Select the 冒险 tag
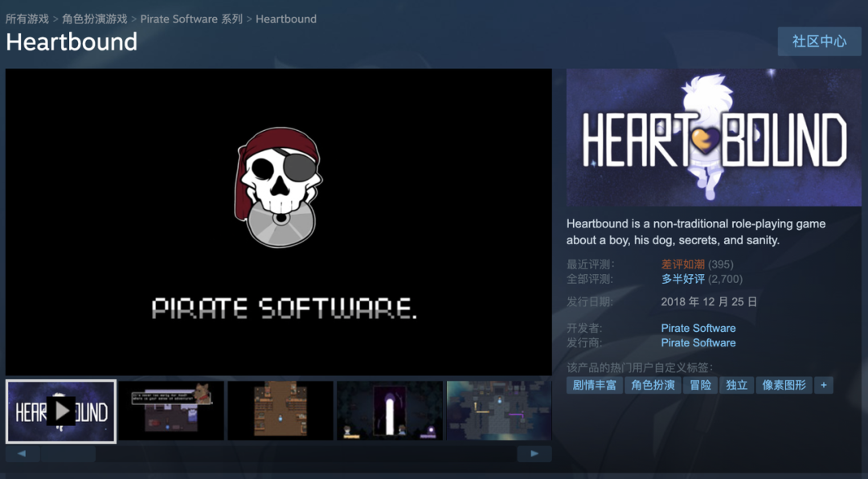The height and width of the screenshot is (479, 868). click(700, 386)
